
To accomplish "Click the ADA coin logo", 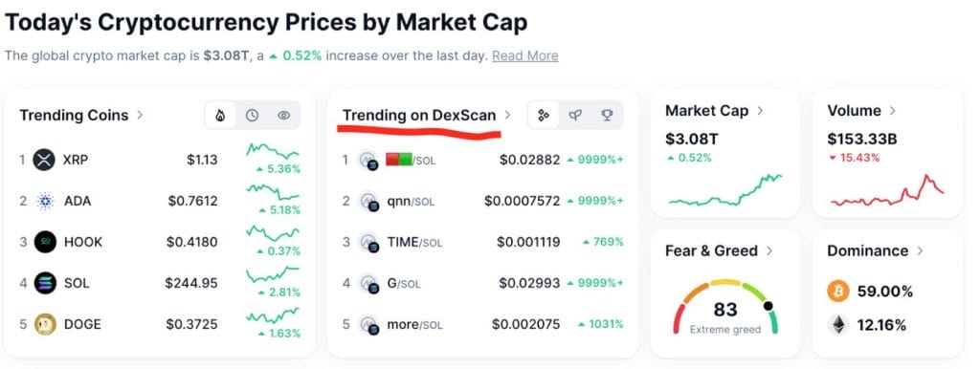I will point(45,201).
